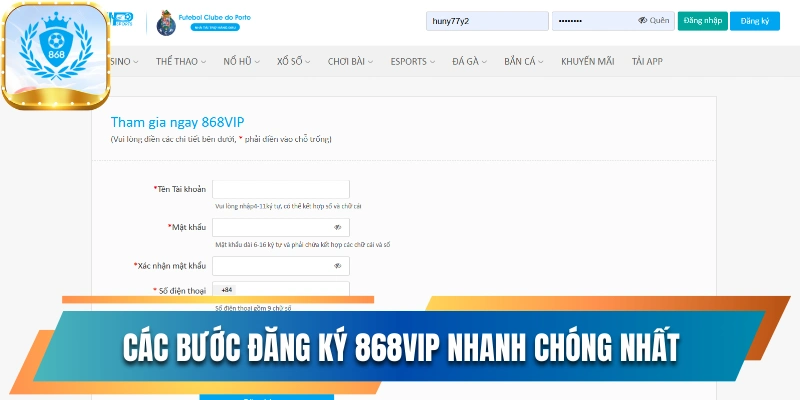Open the TẢI APP page

(x=647, y=61)
